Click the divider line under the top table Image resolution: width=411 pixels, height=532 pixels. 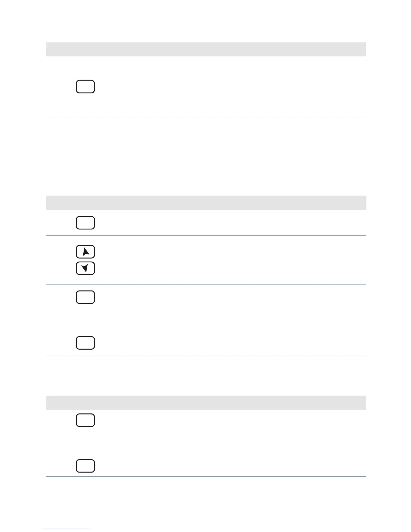point(205,117)
